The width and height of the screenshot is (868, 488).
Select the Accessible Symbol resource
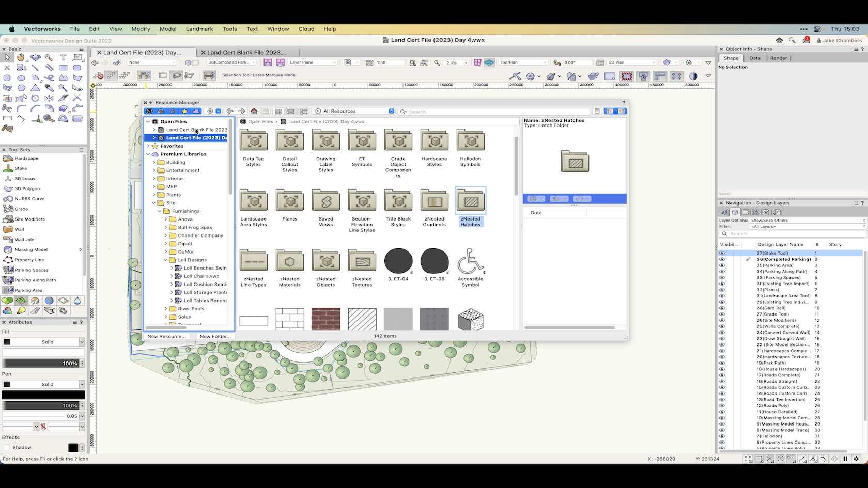[x=470, y=262]
